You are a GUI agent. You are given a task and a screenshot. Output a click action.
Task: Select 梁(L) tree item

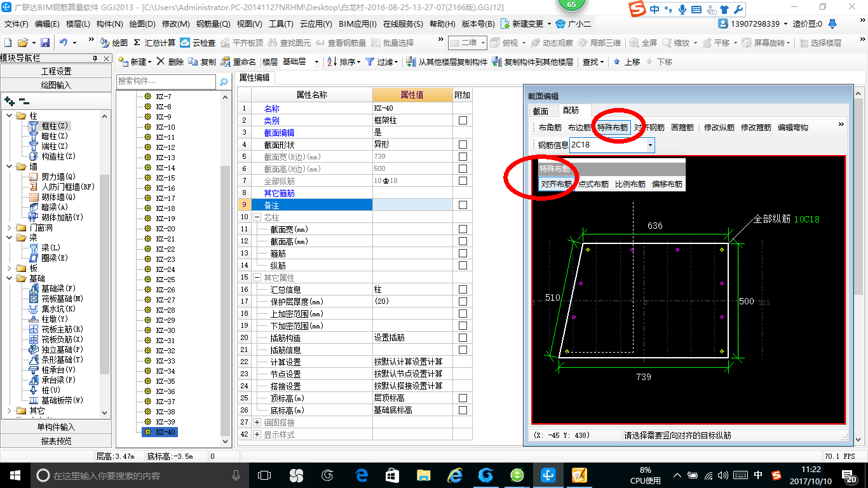51,248
